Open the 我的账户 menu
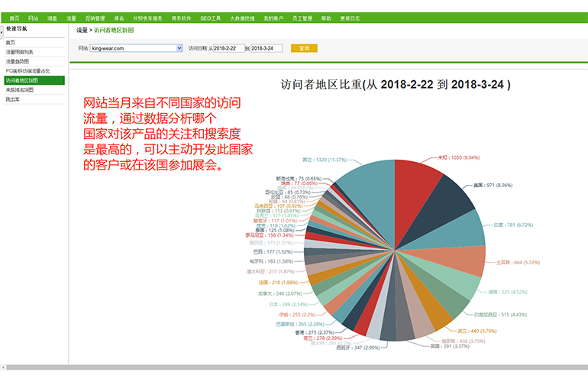This screenshot has height=382, width=588. pyautogui.click(x=273, y=17)
